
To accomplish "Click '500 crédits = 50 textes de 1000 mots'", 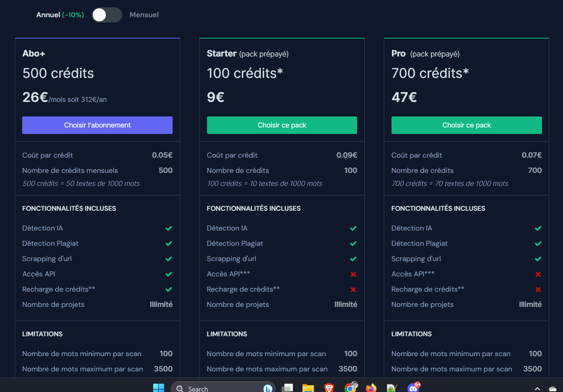I will coord(81,184).
